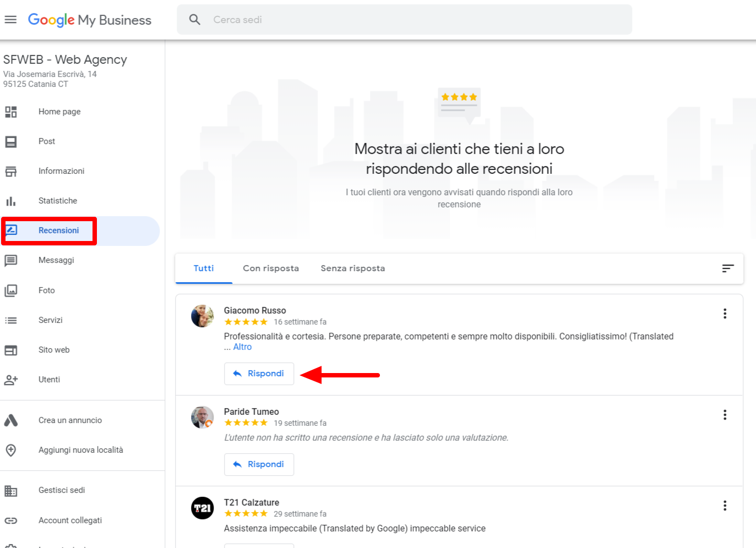Open the hamburger navigation menu
The width and height of the screenshot is (756, 548).
pos(10,20)
